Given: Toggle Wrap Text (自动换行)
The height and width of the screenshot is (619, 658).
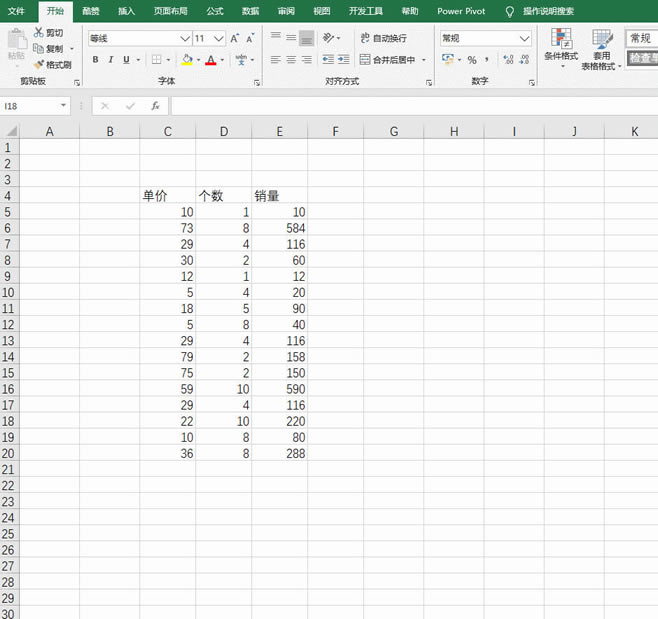Looking at the screenshot, I should (x=384, y=38).
